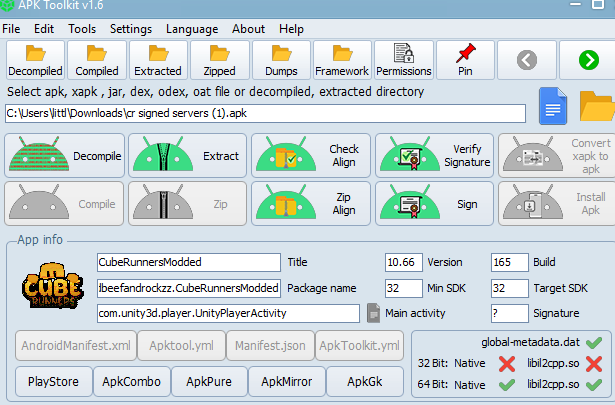Open the File menu

pyautogui.click(x=11, y=29)
